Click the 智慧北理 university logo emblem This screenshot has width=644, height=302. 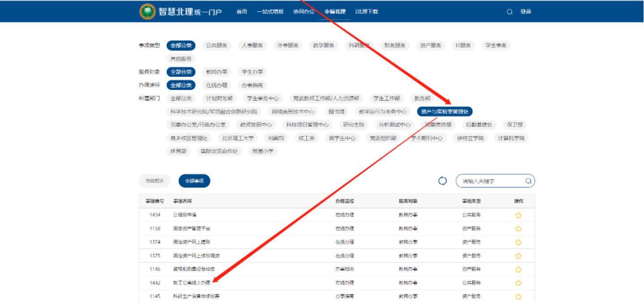(x=147, y=12)
